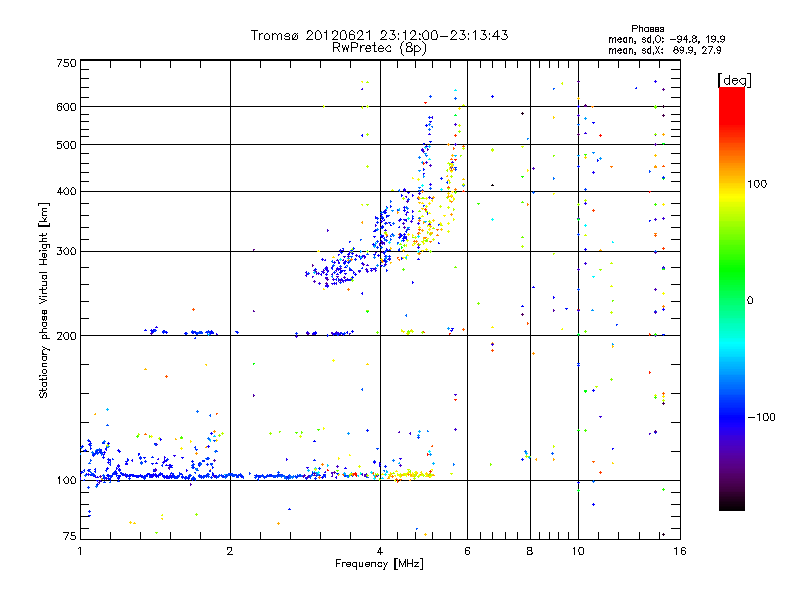Click the y-axis tick label '75'

coord(70,536)
